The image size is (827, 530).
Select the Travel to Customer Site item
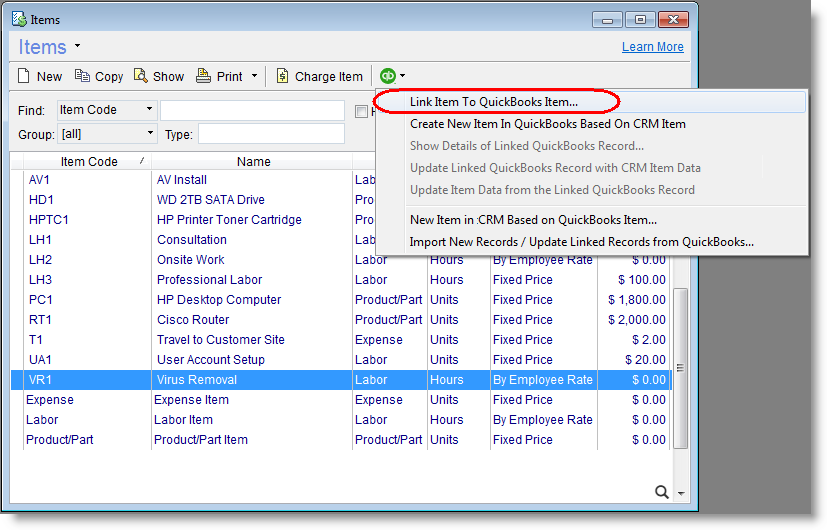[x=220, y=340]
